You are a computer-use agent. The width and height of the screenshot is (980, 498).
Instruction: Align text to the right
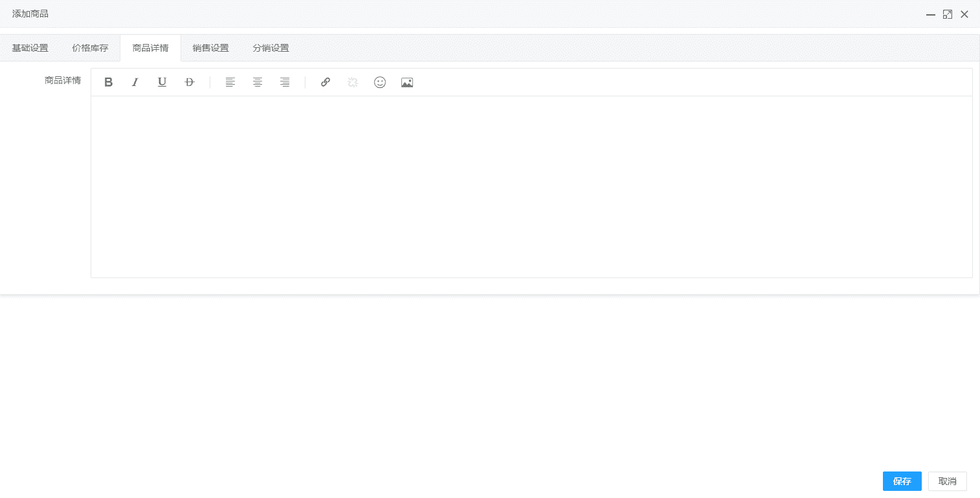[285, 82]
